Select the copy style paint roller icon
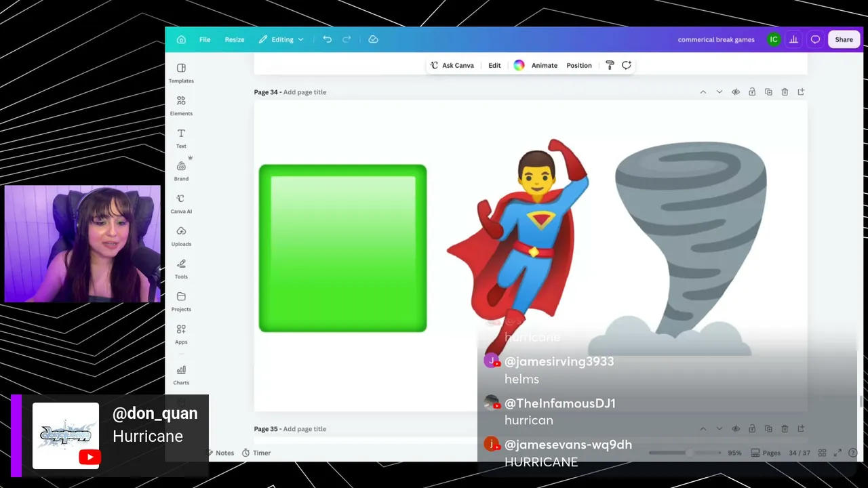868x488 pixels. tap(610, 65)
